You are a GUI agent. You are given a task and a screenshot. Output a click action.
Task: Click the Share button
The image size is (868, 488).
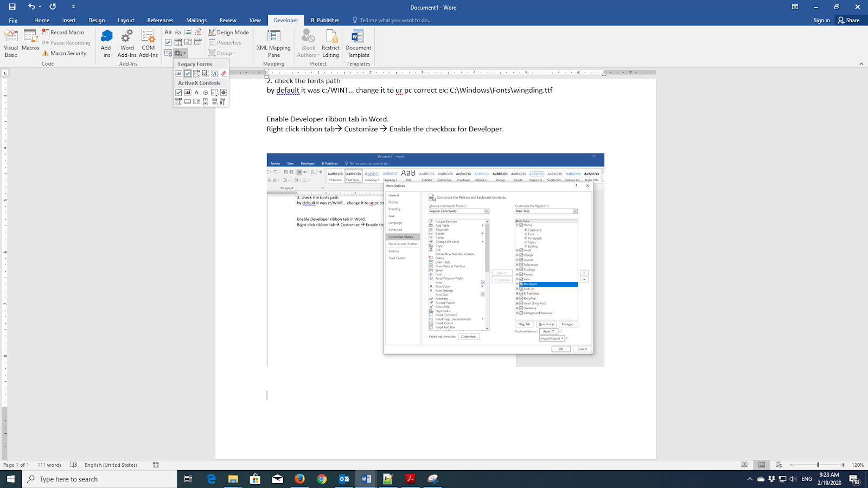pyautogui.click(x=849, y=20)
